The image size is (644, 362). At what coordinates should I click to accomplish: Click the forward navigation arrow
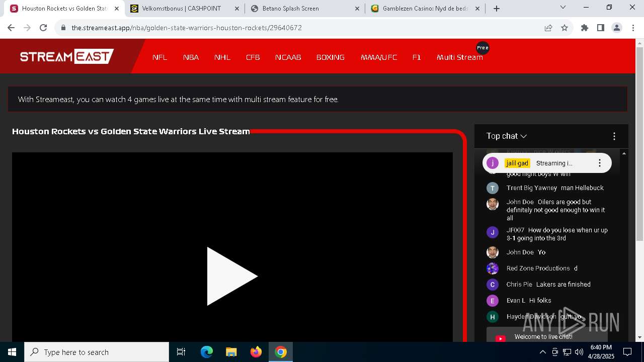pyautogui.click(x=27, y=28)
